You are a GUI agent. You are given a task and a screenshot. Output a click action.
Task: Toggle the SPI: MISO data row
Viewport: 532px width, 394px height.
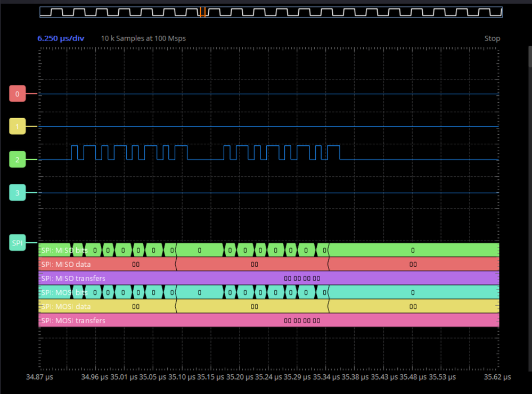(x=64, y=264)
